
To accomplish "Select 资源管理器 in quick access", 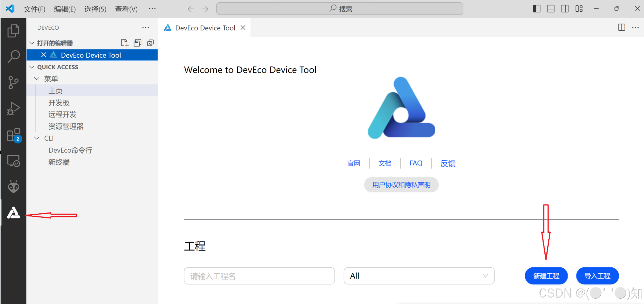I will 92,126.
